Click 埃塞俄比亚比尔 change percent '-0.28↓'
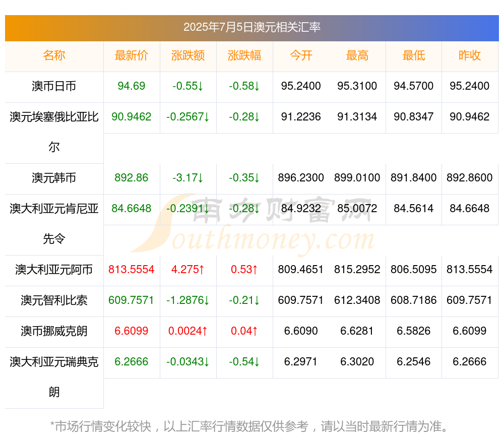 click(244, 117)
